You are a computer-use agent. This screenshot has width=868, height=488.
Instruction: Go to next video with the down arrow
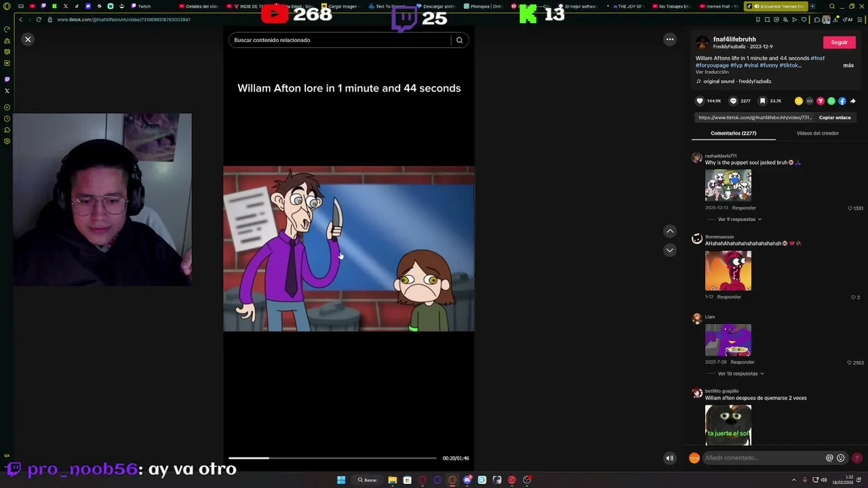(670, 250)
